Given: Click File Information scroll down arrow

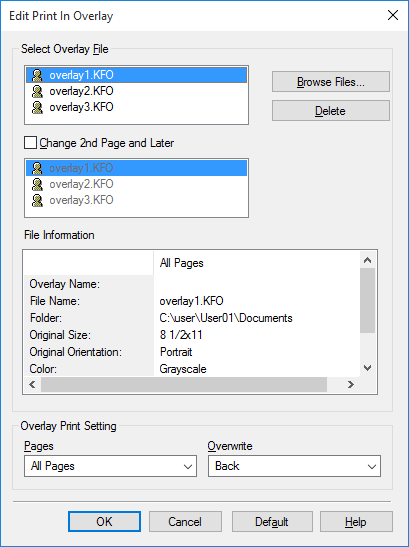Looking at the screenshot, I should tap(367, 368).
